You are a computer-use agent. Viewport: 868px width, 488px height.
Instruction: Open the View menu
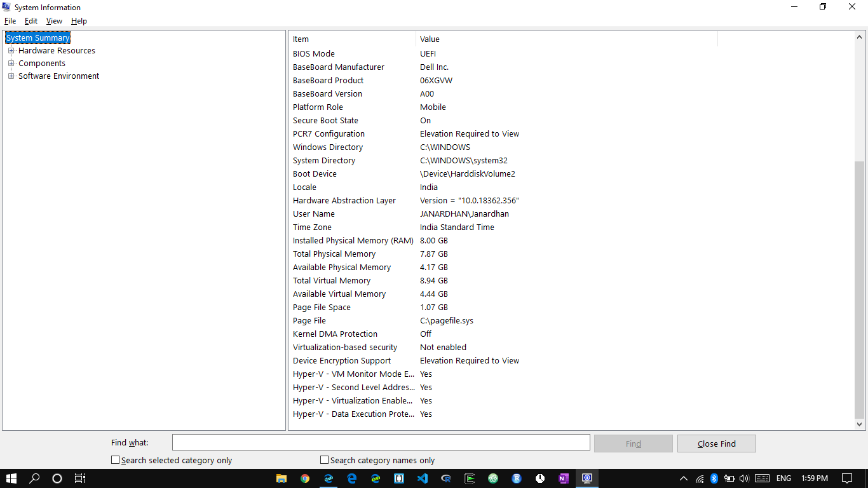tap(54, 21)
